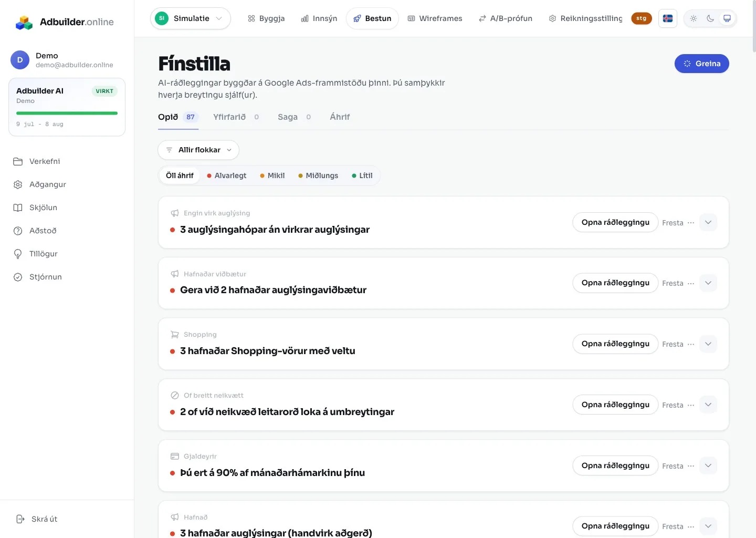Expand the Hafnaðar viðbætur card
Image resolution: width=756 pixels, height=538 pixels.
[x=708, y=283]
